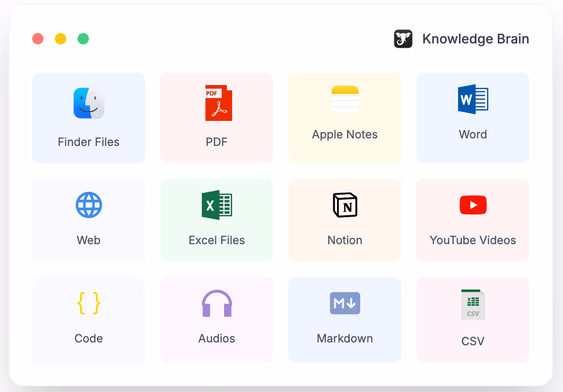Select the Web label text
The width and height of the screenshot is (563, 392).
89,240
